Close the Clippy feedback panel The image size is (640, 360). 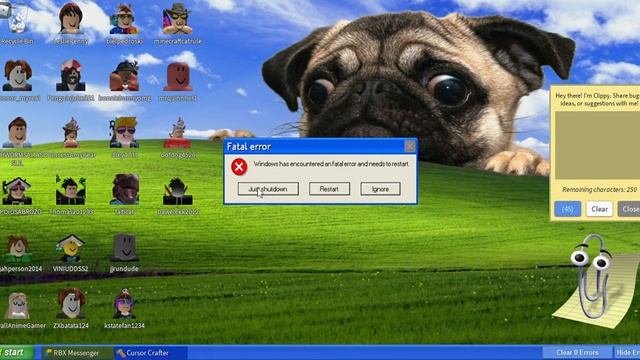pos(629,209)
